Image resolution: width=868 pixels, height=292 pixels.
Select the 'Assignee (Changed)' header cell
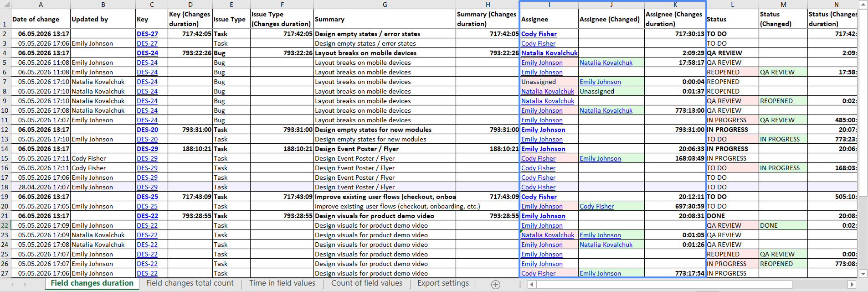(x=611, y=19)
